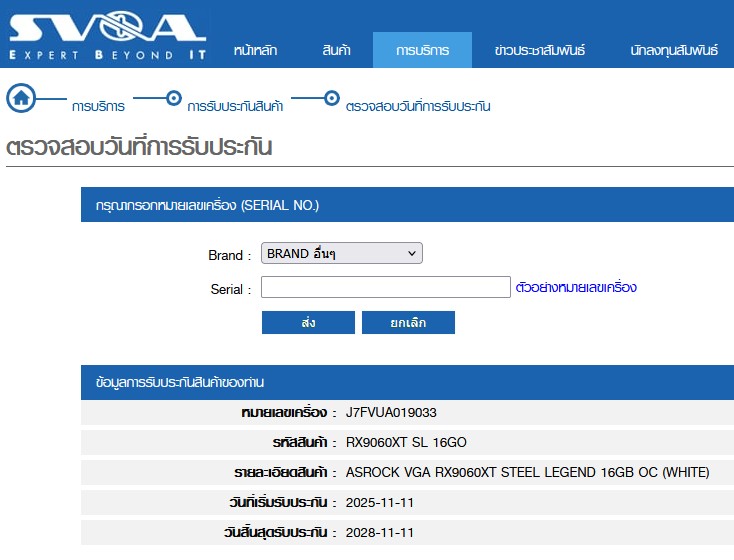Open the ข่าวประชาสัมพันธ์ menu
This screenshot has width=734, height=560.
click(540, 50)
